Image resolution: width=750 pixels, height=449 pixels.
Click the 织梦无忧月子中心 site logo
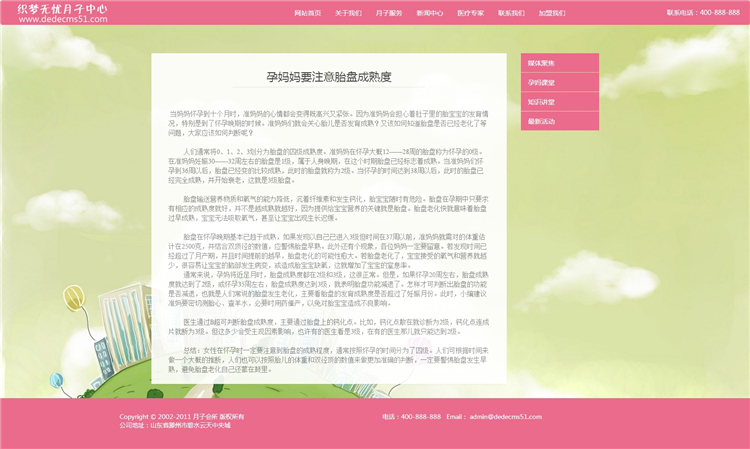coord(62,8)
